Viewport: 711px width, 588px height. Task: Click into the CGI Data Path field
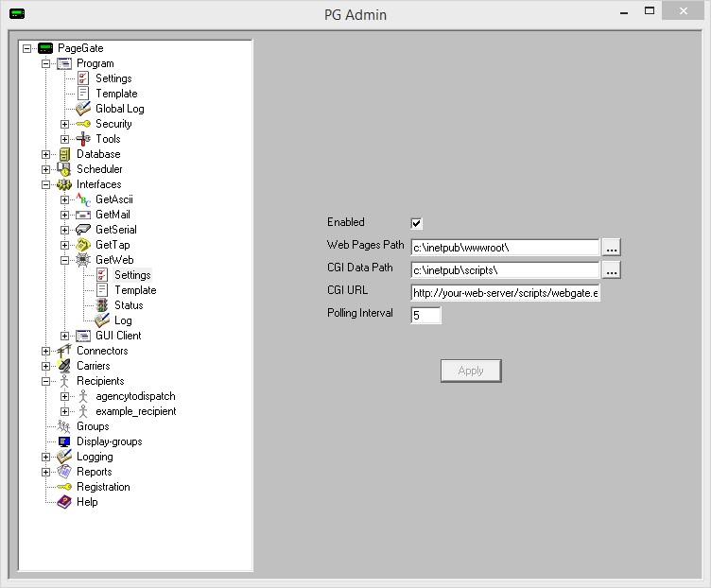(505, 270)
